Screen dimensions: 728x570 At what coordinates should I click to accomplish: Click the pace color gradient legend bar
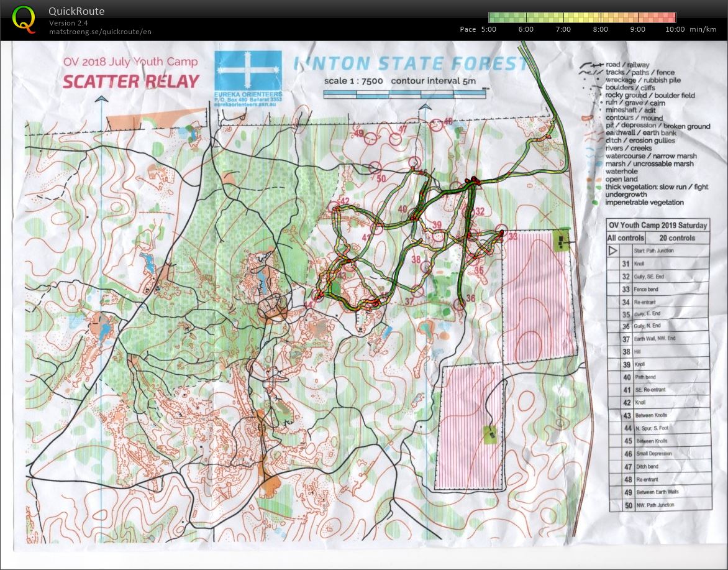[x=582, y=17]
